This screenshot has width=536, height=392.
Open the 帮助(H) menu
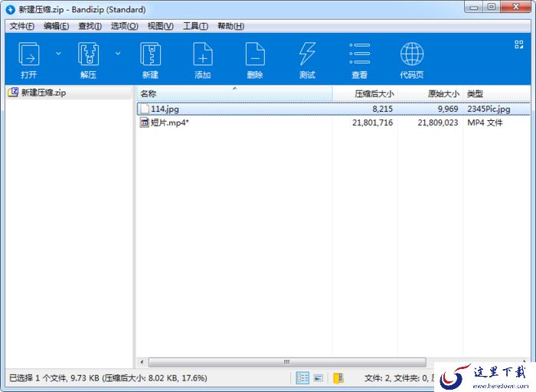click(x=230, y=26)
